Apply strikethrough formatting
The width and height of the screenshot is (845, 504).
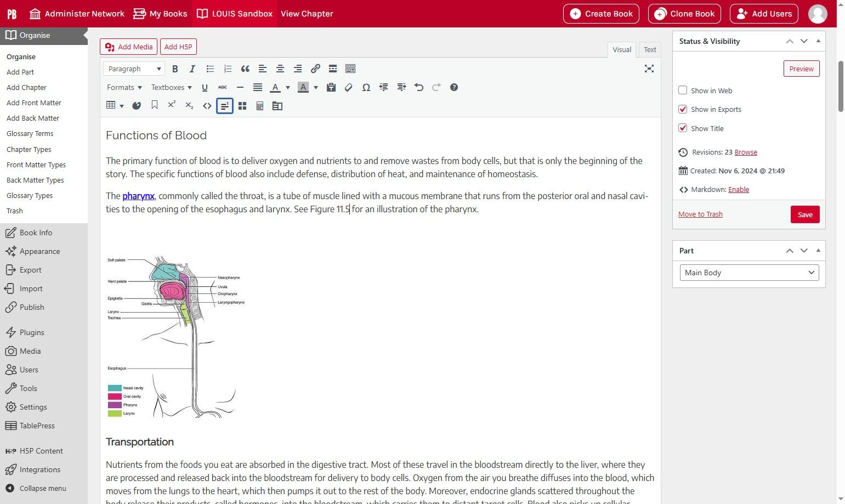click(x=222, y=87)
